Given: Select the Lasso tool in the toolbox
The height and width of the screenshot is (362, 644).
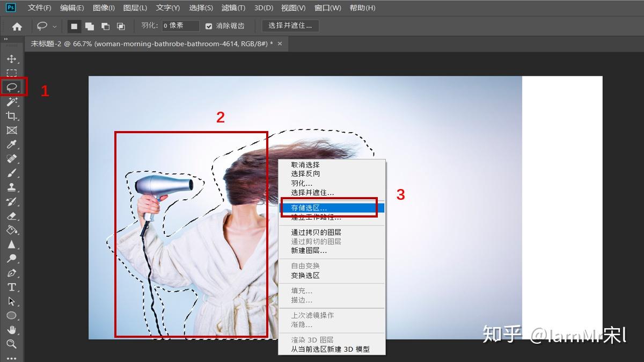Looking at the screenshot, I should [12, 87].
